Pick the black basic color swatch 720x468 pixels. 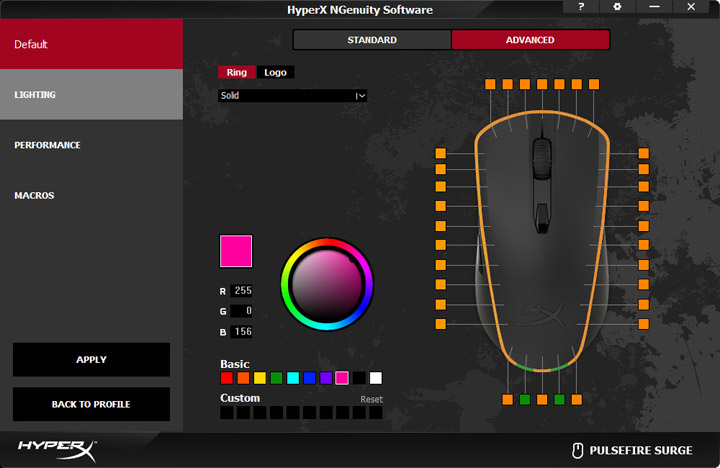click(x=359, y=378)
